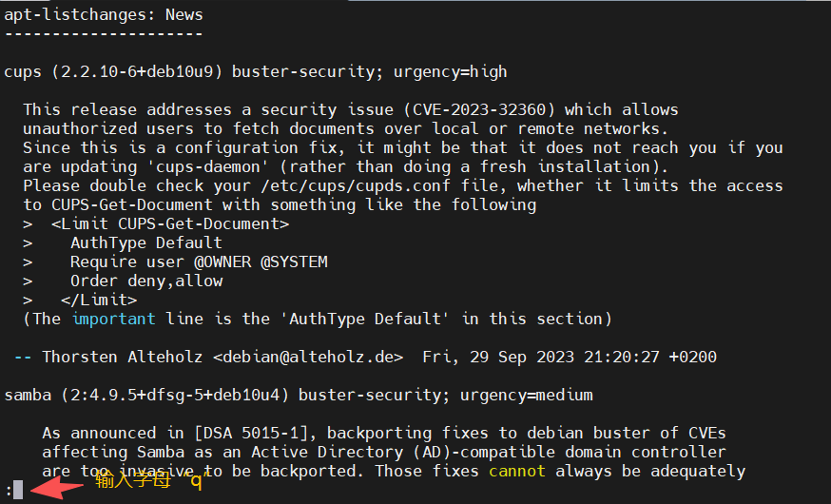The height and width of the screenshot is (504, 831).
Task: Click the /etc/cups/cupds.conf file path
Action: coord(356,186)
